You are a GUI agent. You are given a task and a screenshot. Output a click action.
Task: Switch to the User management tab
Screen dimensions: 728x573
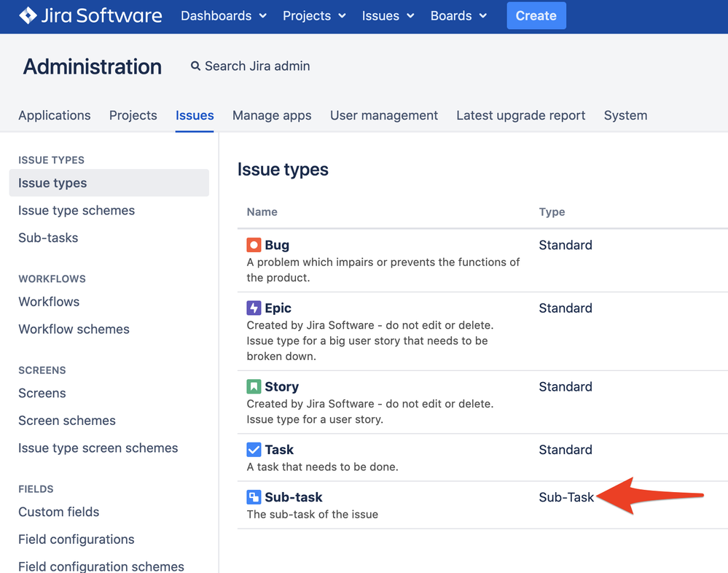[384, 115]
